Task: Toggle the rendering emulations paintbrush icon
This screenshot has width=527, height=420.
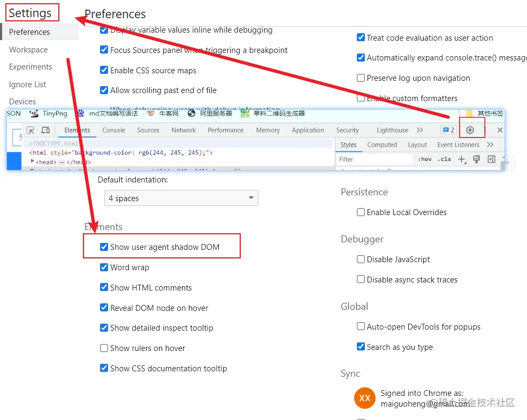Action: click(x=476, y=159)
